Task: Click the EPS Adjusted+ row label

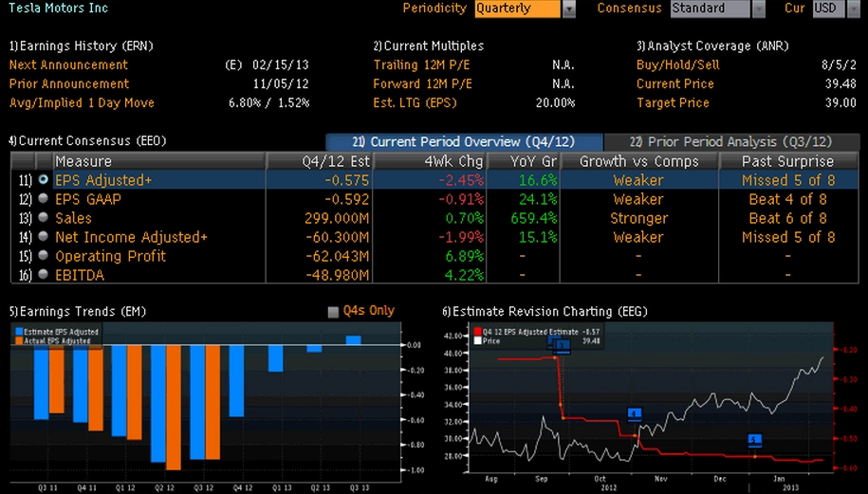Action: tap(103, 180)
